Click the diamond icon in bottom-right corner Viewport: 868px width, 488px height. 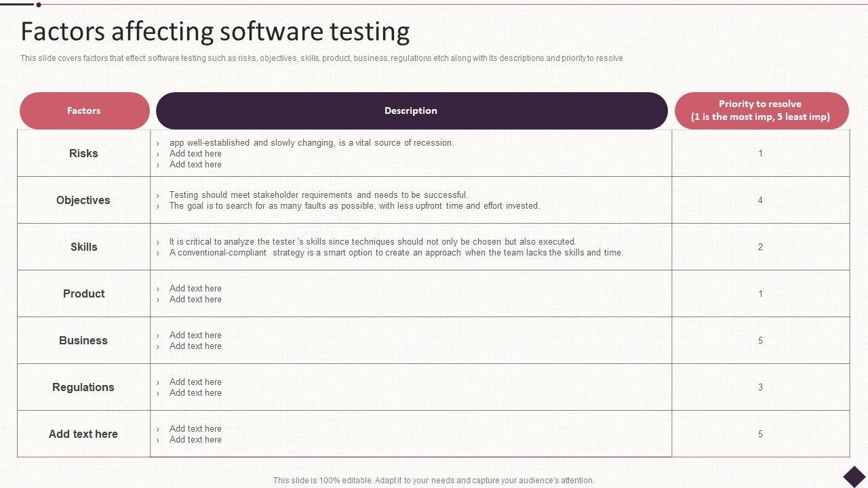[854, 476]
